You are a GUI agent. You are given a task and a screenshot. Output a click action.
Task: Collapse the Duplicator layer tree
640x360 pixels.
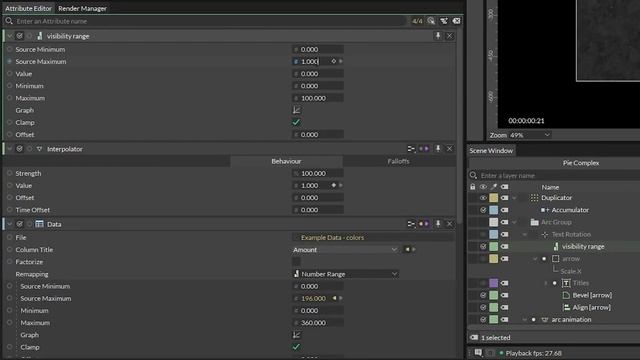point(514,198)
